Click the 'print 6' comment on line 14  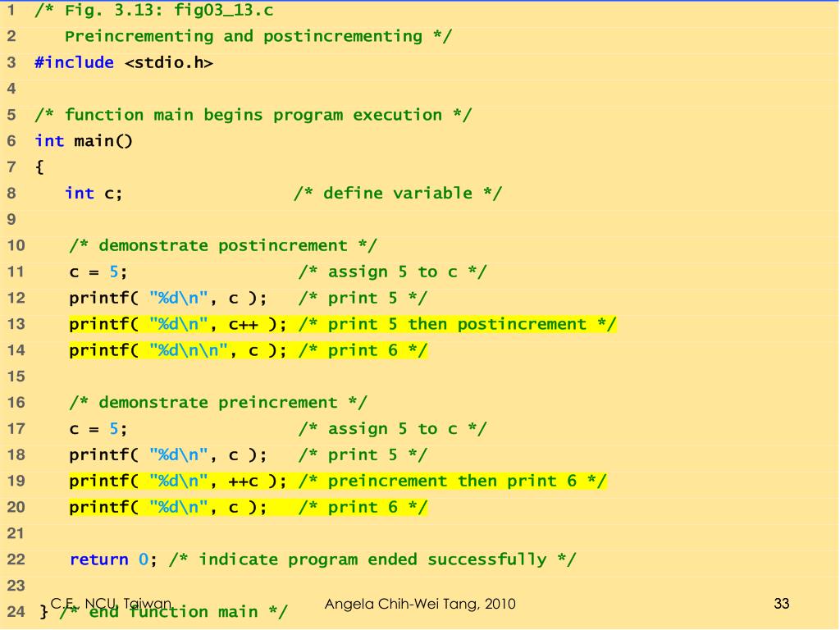tap(363, 350)
